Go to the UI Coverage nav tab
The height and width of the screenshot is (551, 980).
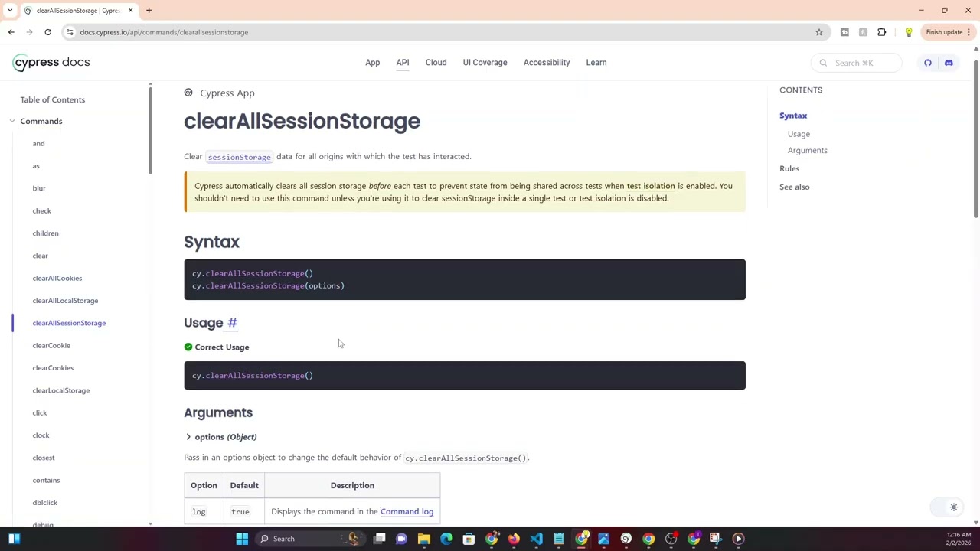click(x=485, y=63)
